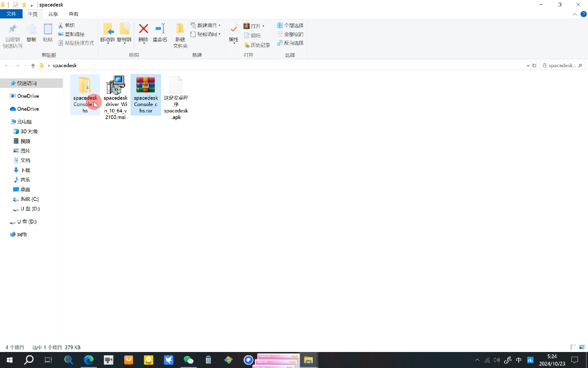Switch to Details view in status bar
Viewport: 588px width, 368px height.
573,347
